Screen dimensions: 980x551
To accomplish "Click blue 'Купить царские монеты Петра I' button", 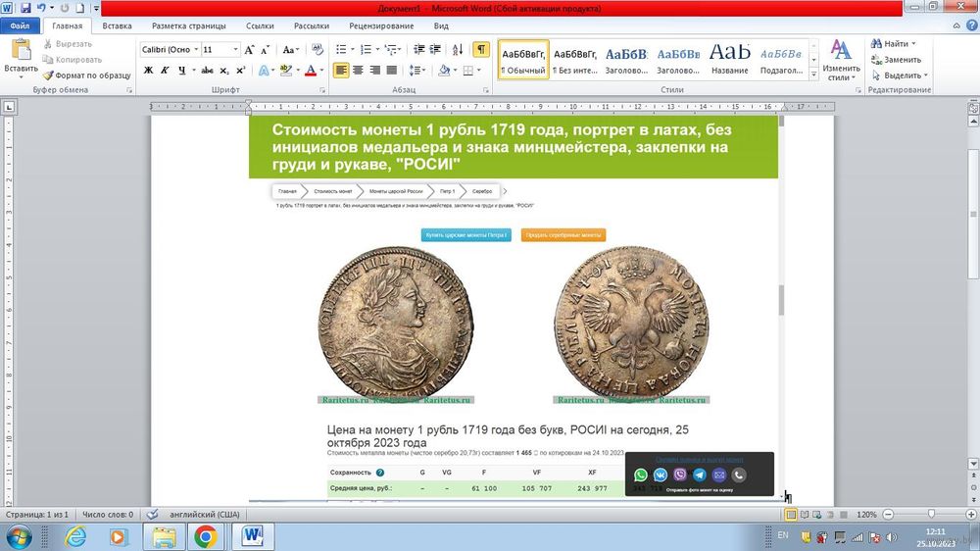I will [x=465, y=235].
